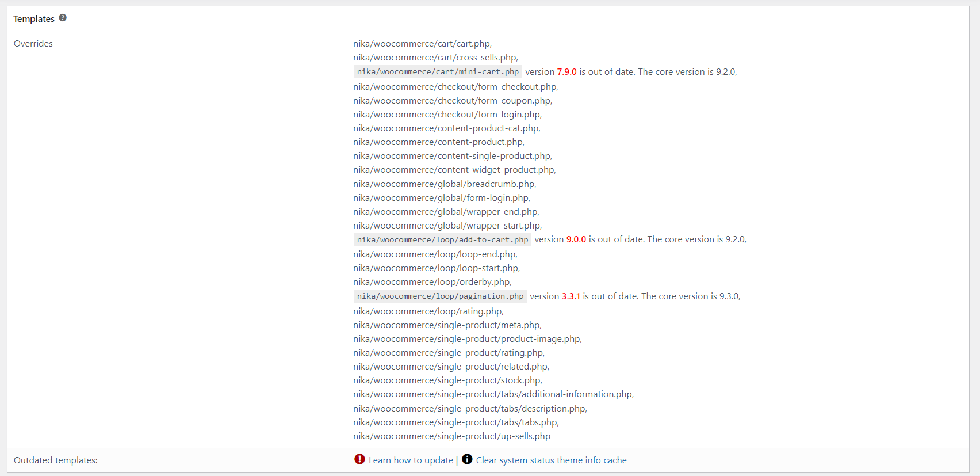Select checkout/form-coupon.php override entry
This screenshot has height=476, width=980.
tap(453, 101)
